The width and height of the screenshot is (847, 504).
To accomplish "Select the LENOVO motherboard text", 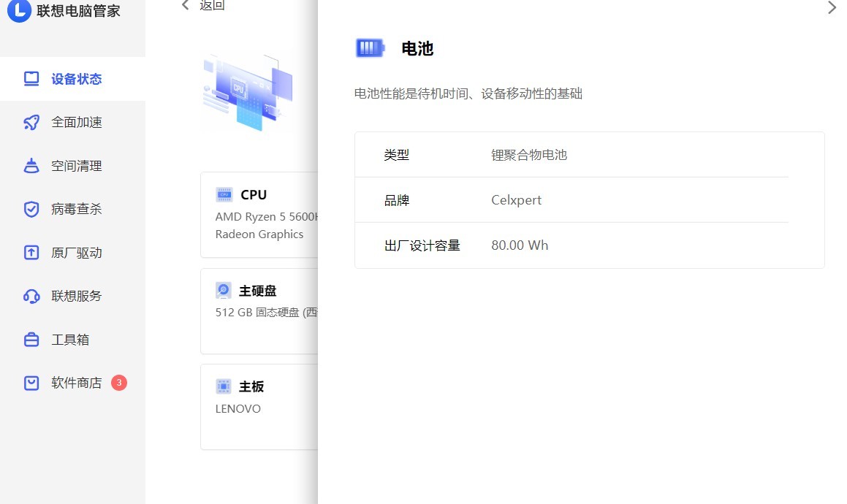I will pyautogui.click(x=238, y=409).
